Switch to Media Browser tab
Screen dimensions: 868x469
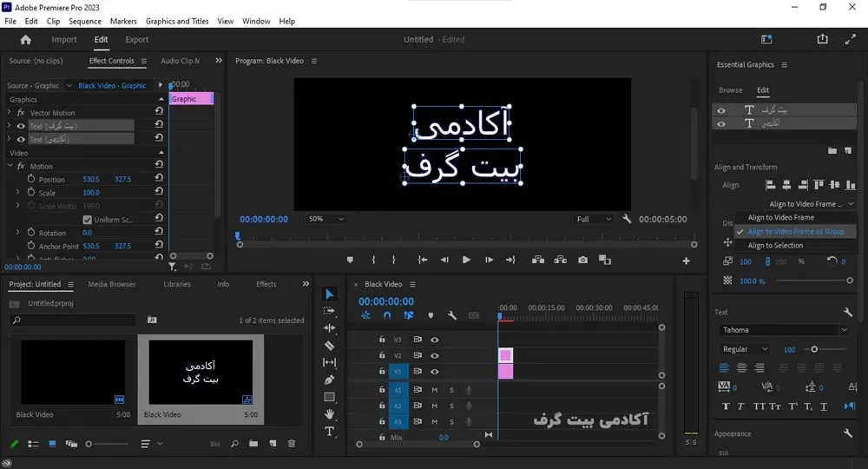pos(112,284)
